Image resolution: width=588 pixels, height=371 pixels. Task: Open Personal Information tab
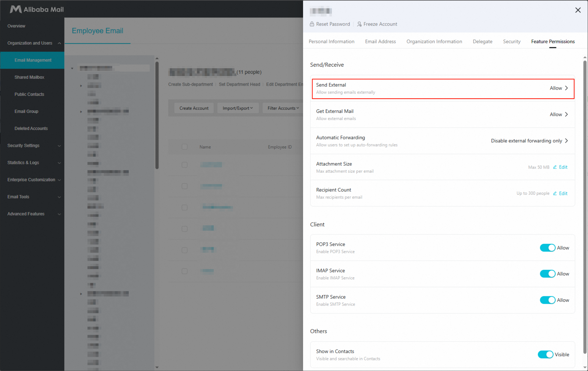coord(331,41)
